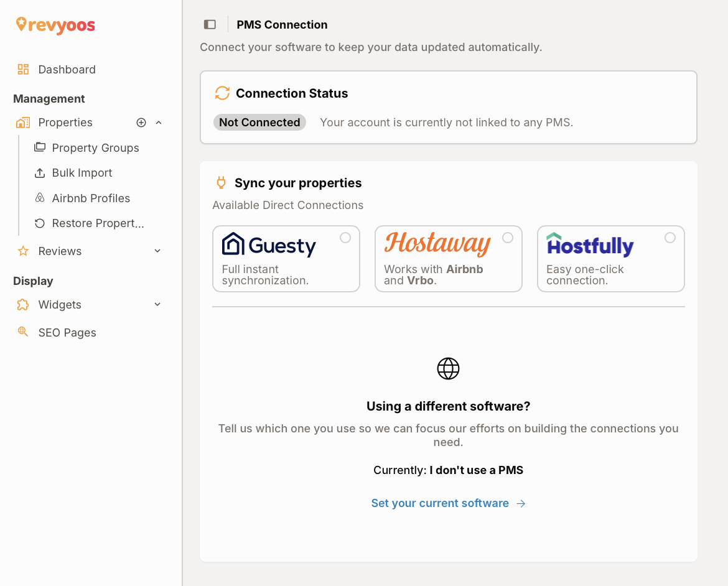Click Set your current software link
This screenshot has width=728, height=586.
(x=440, y=503)
